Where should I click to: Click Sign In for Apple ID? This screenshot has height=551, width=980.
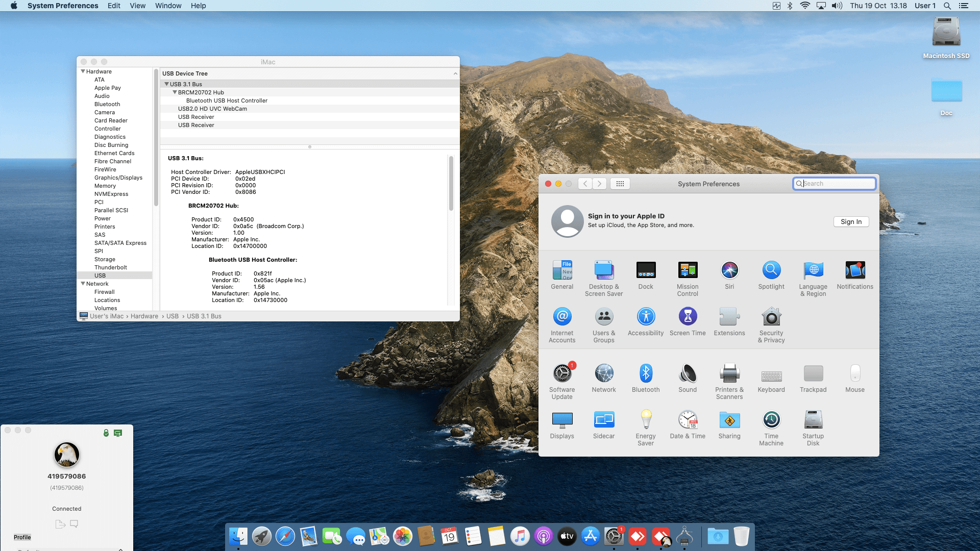click(851, 222)
